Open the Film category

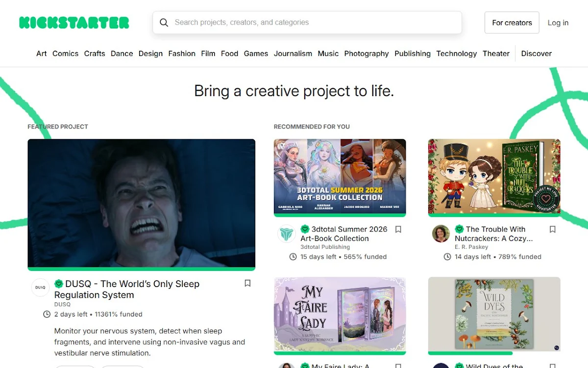point(208,53)
